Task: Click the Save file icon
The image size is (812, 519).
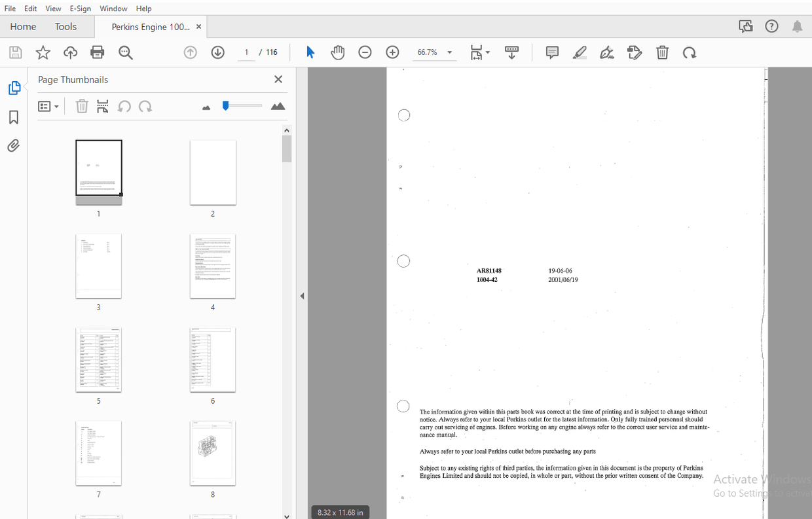Action: 15,53
